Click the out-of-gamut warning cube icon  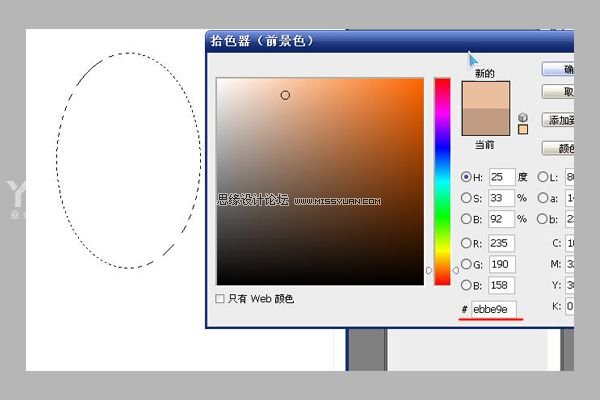[x=523, y=117]
